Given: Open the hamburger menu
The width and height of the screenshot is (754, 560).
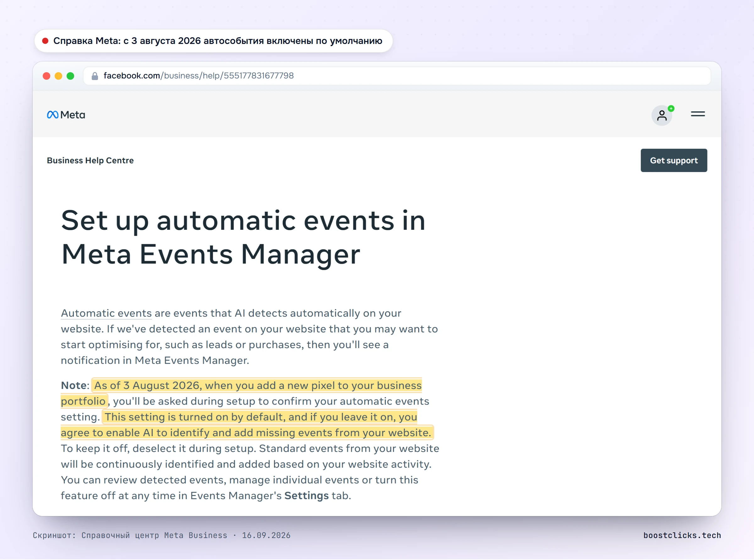Looking at the screenshot, I should point(698,114).
